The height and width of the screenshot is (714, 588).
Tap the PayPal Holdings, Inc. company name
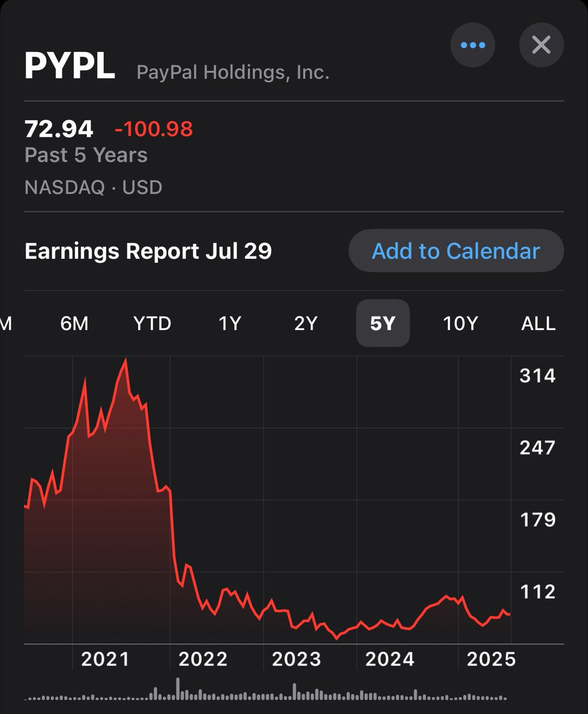pos(233,73)
